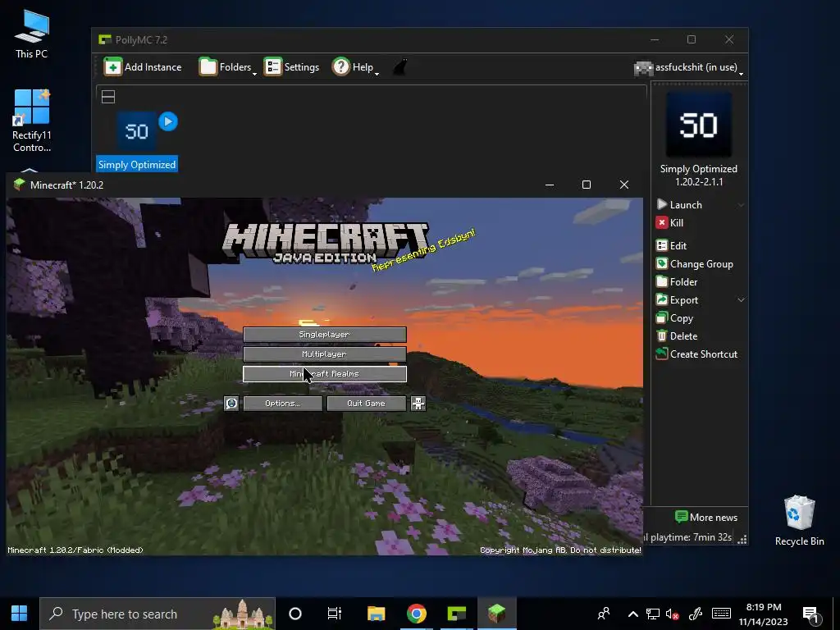Viewport: 840px width, 630px height.
Task: Click the PollyMC window title icon
Action: (105, 39)
